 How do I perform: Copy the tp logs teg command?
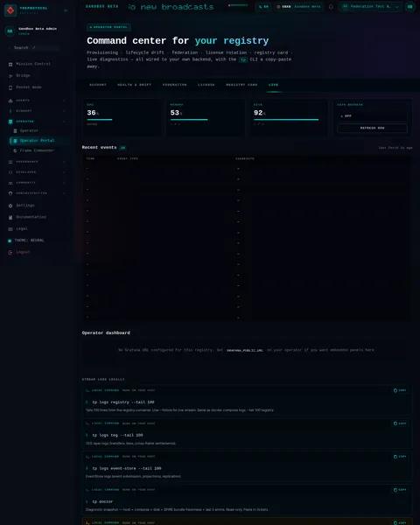[x=400, y=423]
